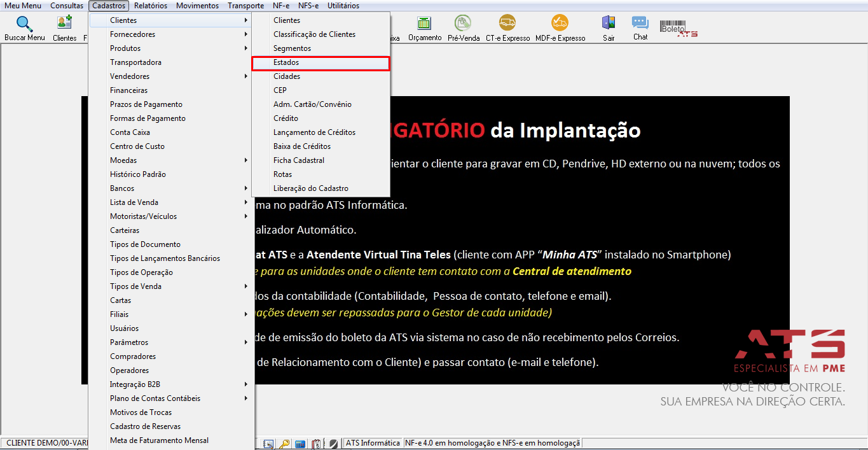Open CT-e Expresso truck icon

point(507,24)
